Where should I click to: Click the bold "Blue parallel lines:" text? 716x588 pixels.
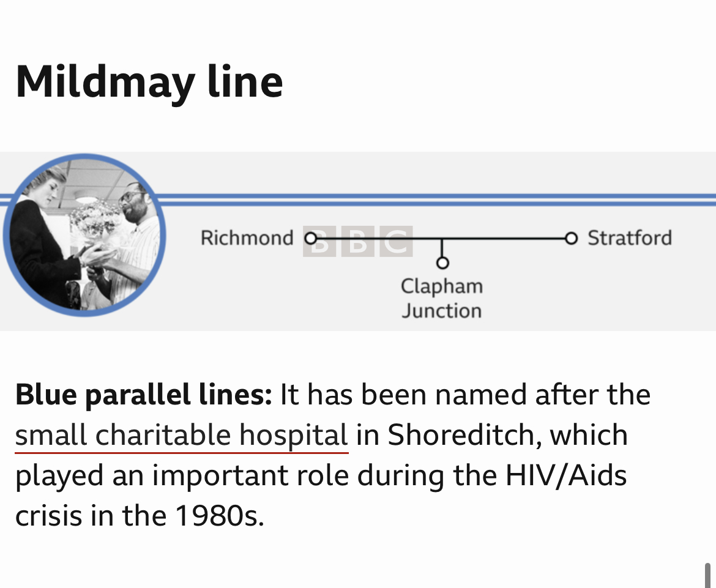click(x=143, y=395)
